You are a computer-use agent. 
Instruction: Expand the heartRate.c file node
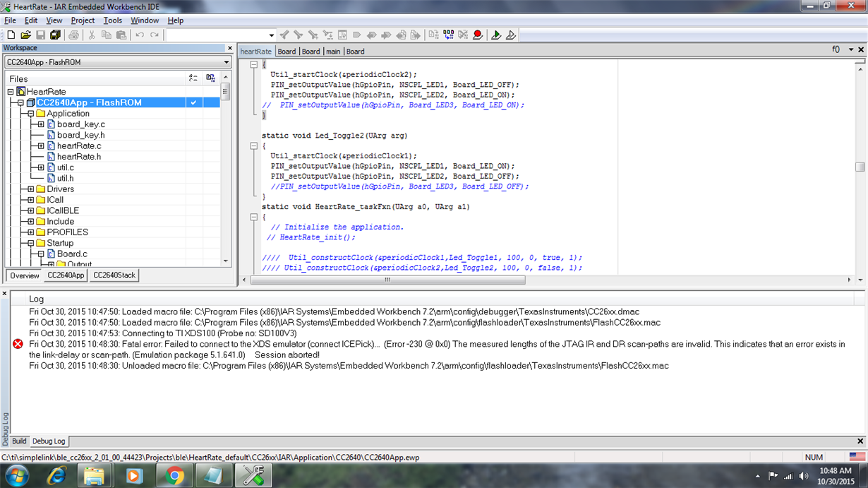pyautogui.click(x=41, y=146)
